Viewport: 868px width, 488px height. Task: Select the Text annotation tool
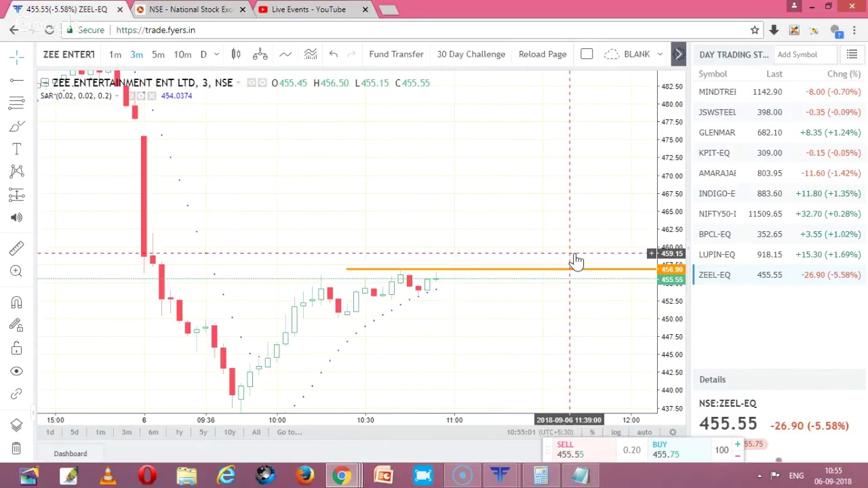17,148
